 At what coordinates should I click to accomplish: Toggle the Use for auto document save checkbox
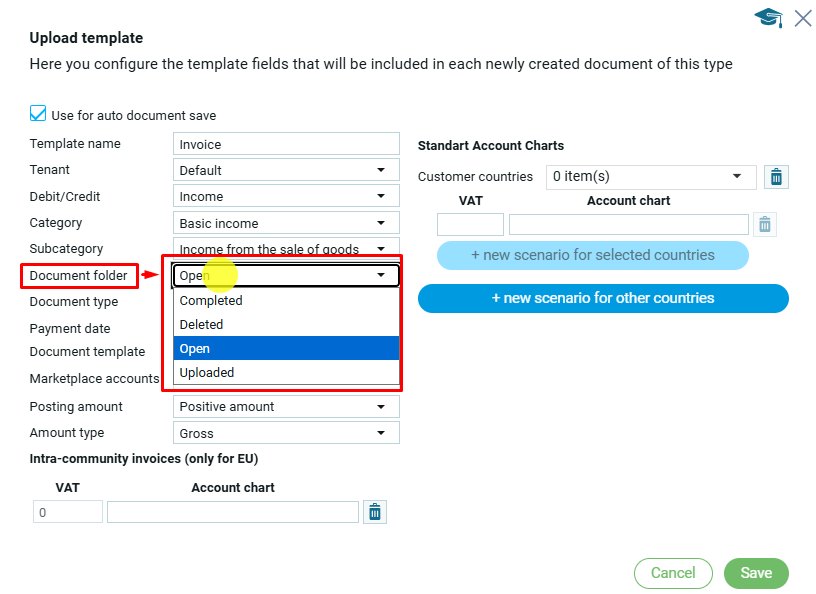click(39, 114)
